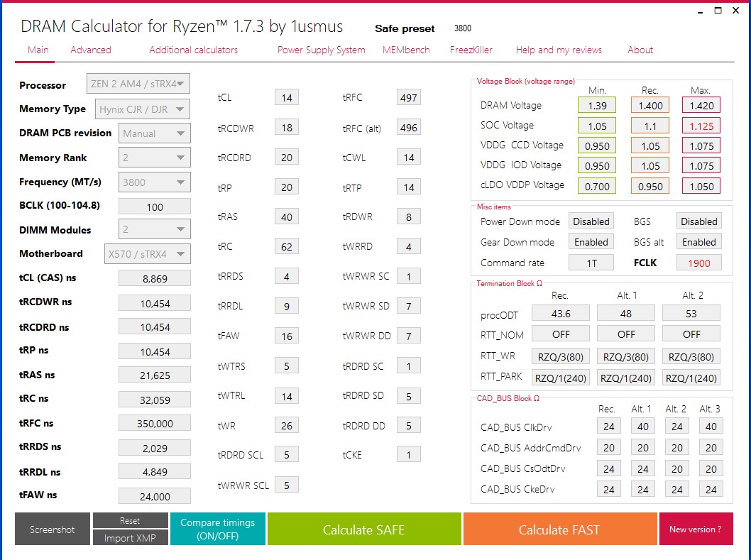Viewport: 751px width, 560px height.
Task: Click the tWR value 26
Action: pyautogui.click(x=286, y=425)
